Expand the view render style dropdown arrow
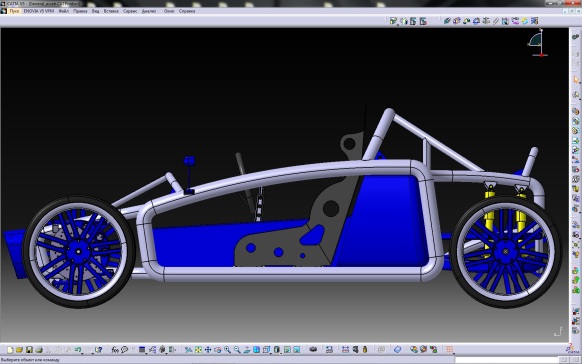The height and width of the screenshot is (364, 582). [x=281, y=353]
